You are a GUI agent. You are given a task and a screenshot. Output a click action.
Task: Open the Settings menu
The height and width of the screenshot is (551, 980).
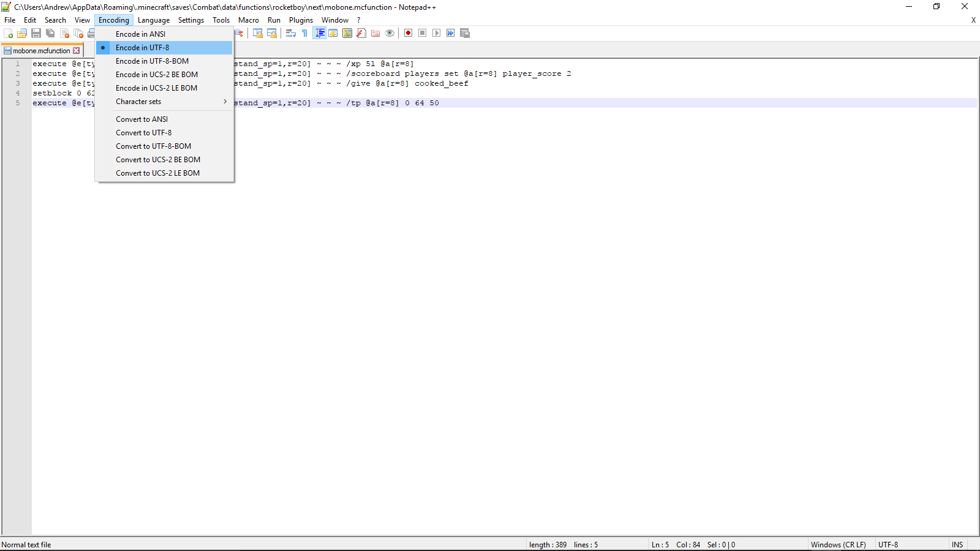[191, 20]
